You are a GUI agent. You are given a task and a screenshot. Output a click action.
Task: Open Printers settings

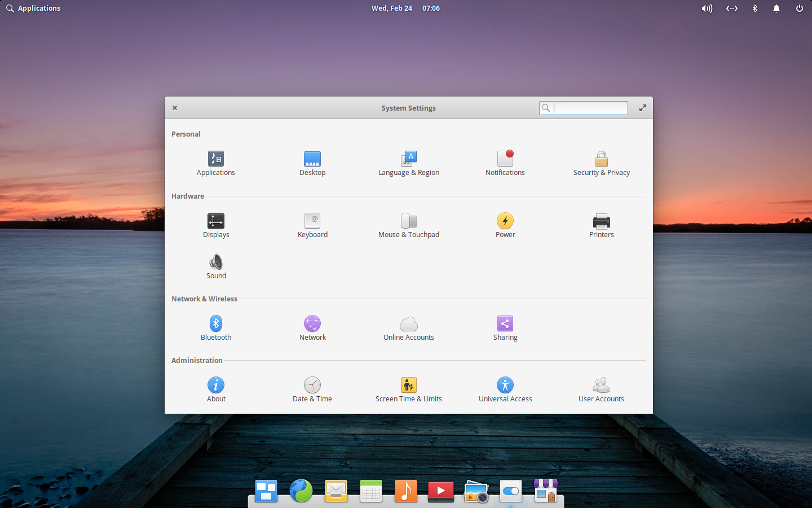601,225
